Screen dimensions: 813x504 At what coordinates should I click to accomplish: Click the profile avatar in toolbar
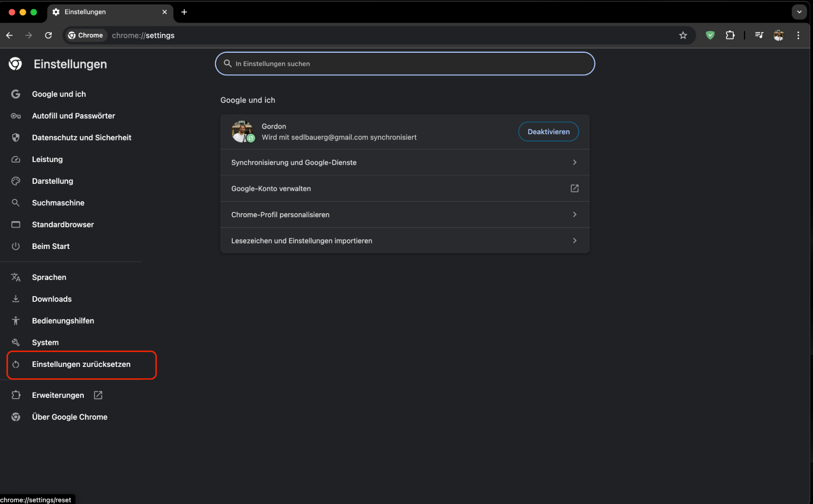(x=778, y=35)
